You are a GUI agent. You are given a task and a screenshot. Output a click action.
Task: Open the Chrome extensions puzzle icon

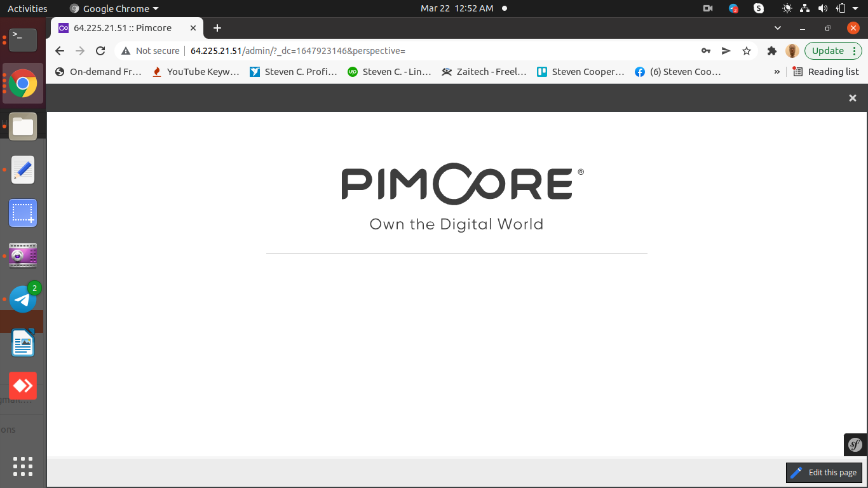(x=772, y=51)
